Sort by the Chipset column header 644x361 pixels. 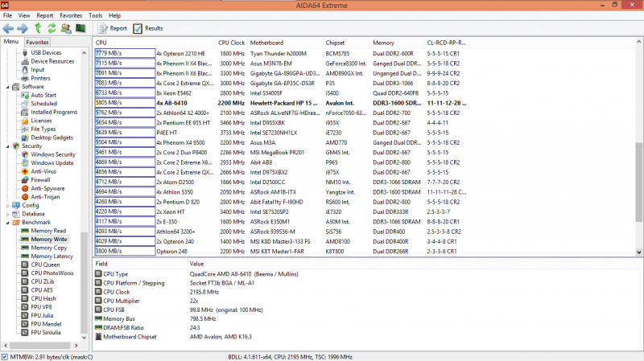346,43
